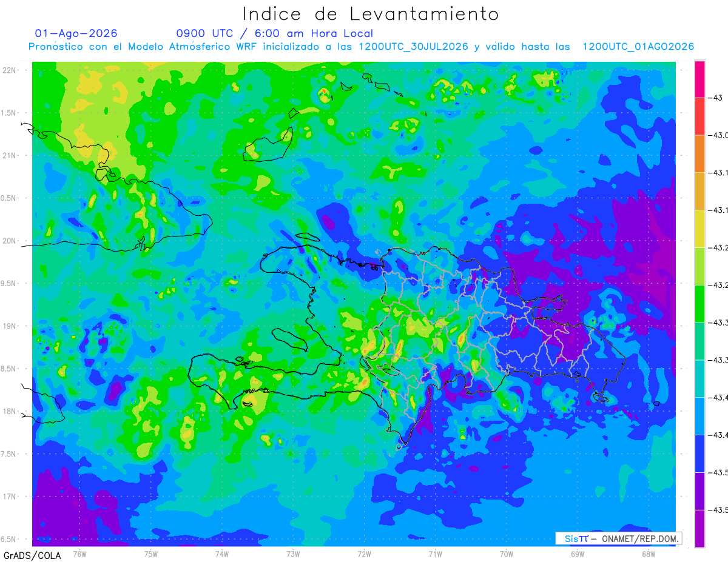
Task: Select the red swatch in the color legend
Action: [x=699, y=116]
